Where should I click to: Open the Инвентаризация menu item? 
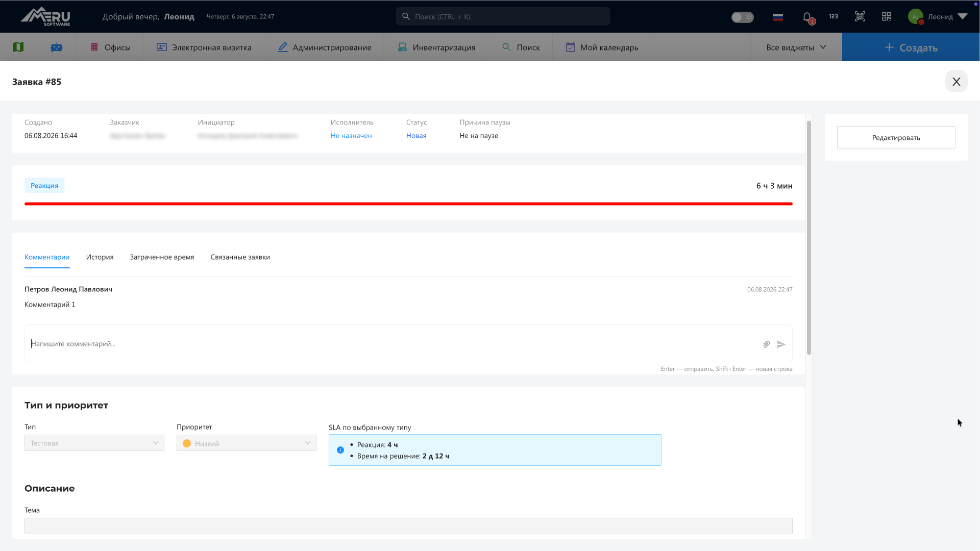(436, 47)
